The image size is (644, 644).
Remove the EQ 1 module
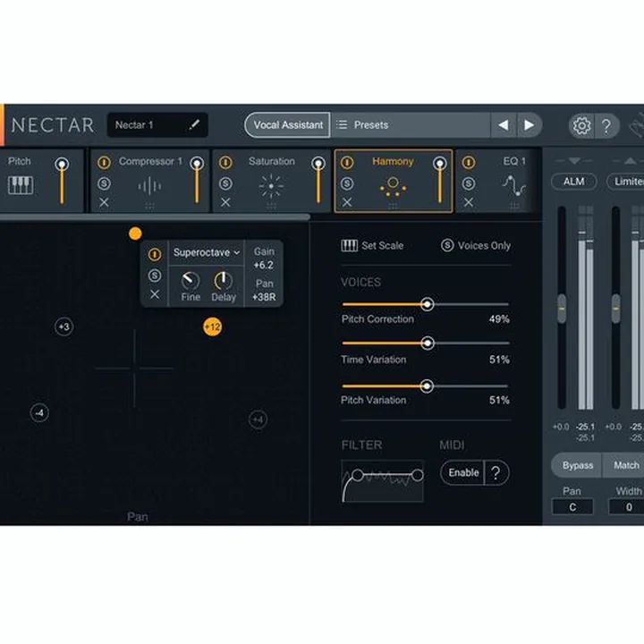coord(469,202)
